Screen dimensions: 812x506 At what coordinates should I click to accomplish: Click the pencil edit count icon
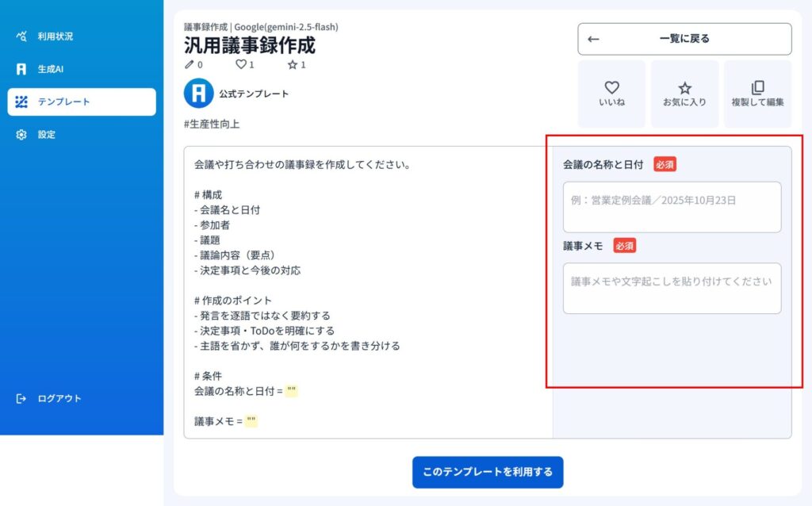pyautogui.click(x=189, y=64)
